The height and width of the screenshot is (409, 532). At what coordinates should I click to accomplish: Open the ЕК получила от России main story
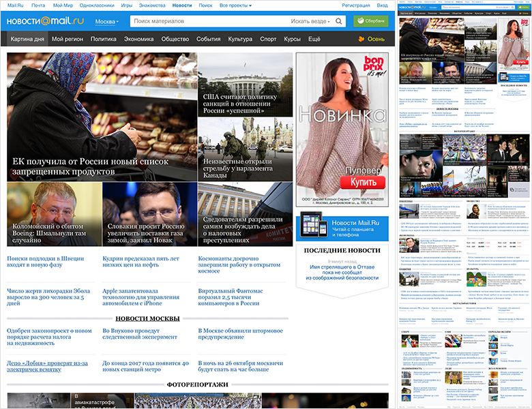pos(102,117)
